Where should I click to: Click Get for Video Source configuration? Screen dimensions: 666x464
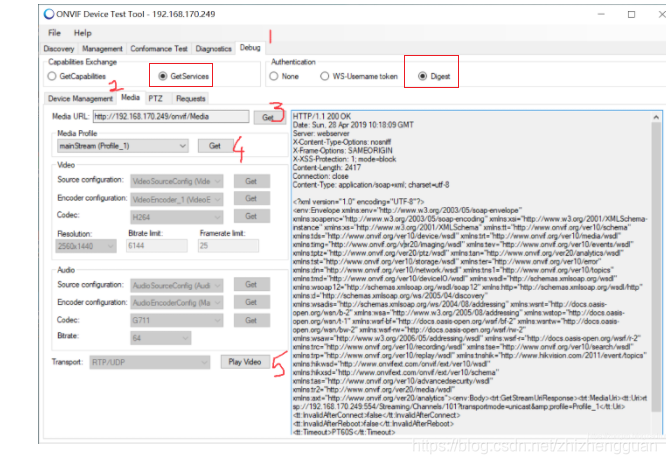251,181
